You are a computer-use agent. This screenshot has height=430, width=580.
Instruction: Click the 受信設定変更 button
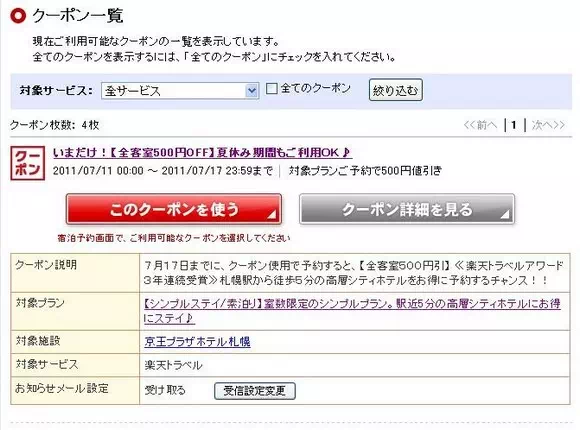click(255, 391)
